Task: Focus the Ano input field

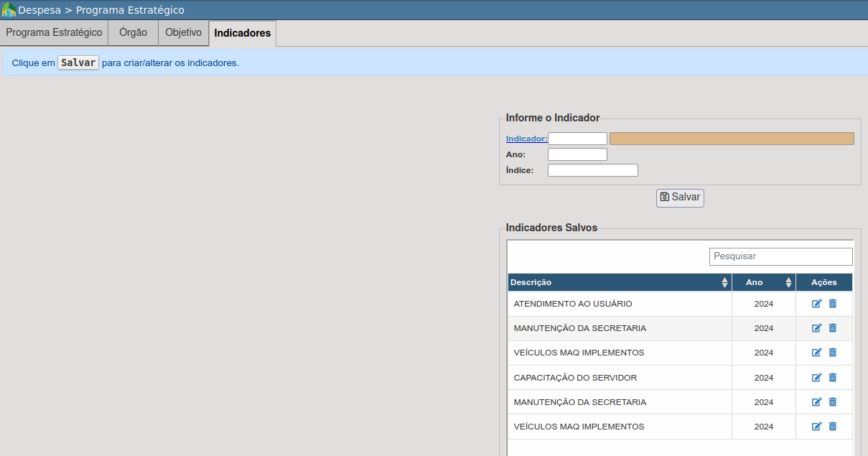Action: [577, 154]
